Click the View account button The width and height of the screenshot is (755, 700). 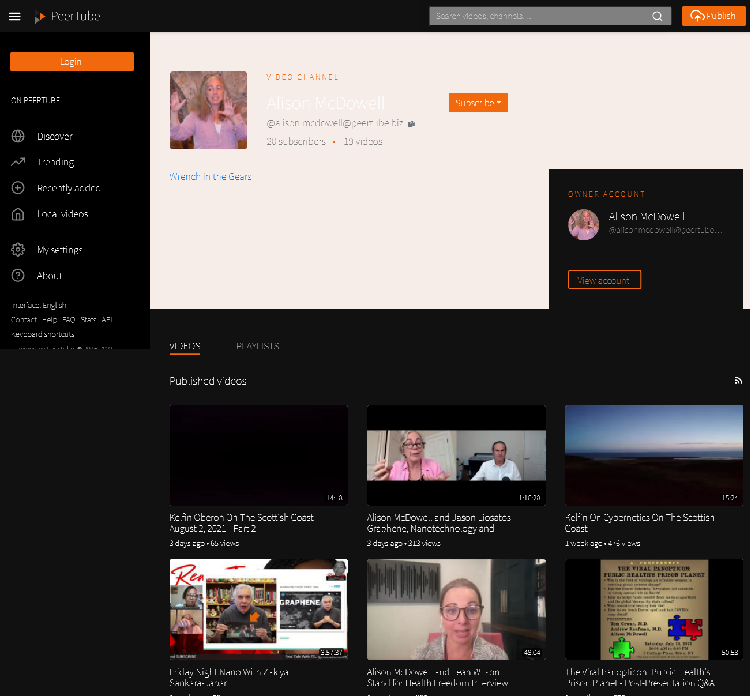pos(604,280)
